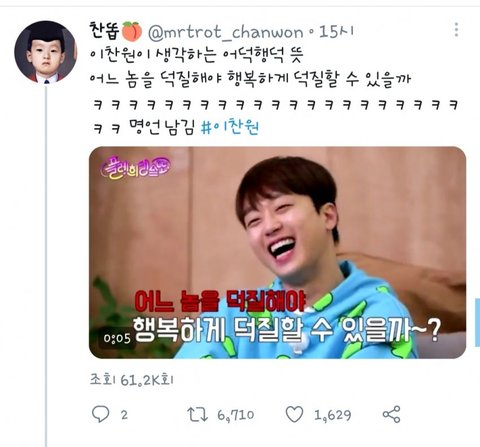Open the #이찬원 hashtag

point(230,127)
